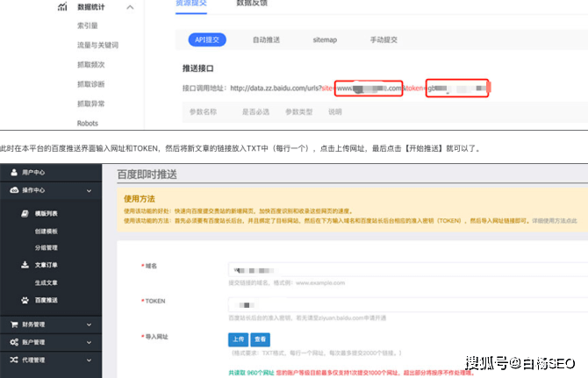This screenshot has height=378, width=588.
Task: Open 生成文章 submenu item
Action: pos(47,282)
